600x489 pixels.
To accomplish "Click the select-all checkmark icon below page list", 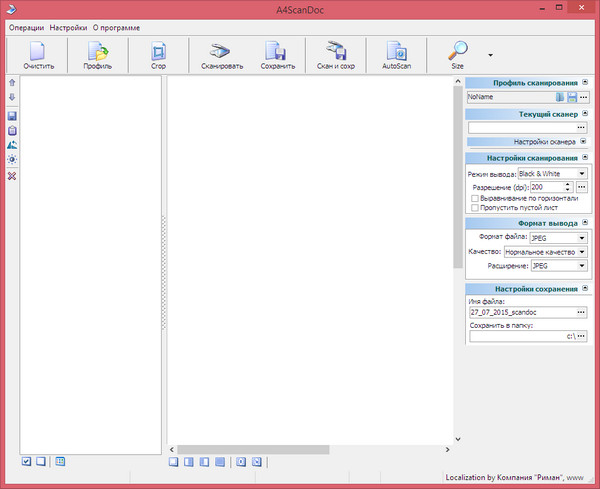I will (x=26, y=461).
